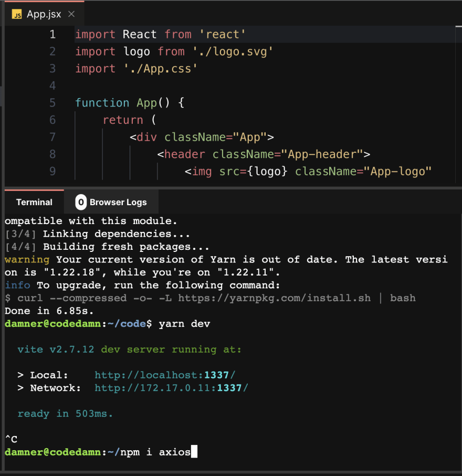This screenshot has height=476, width=462.
Task: Click 'vite v2.7.12 dev server' line
Action: click(x=129, y=350)
